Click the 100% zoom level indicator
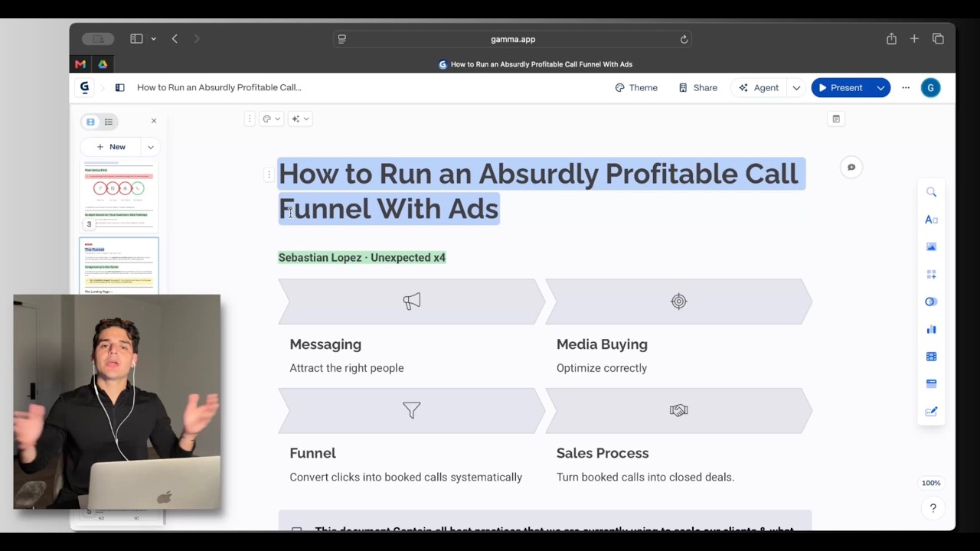The height and width of the screenshot is (551, 980). tap(931, 483)
